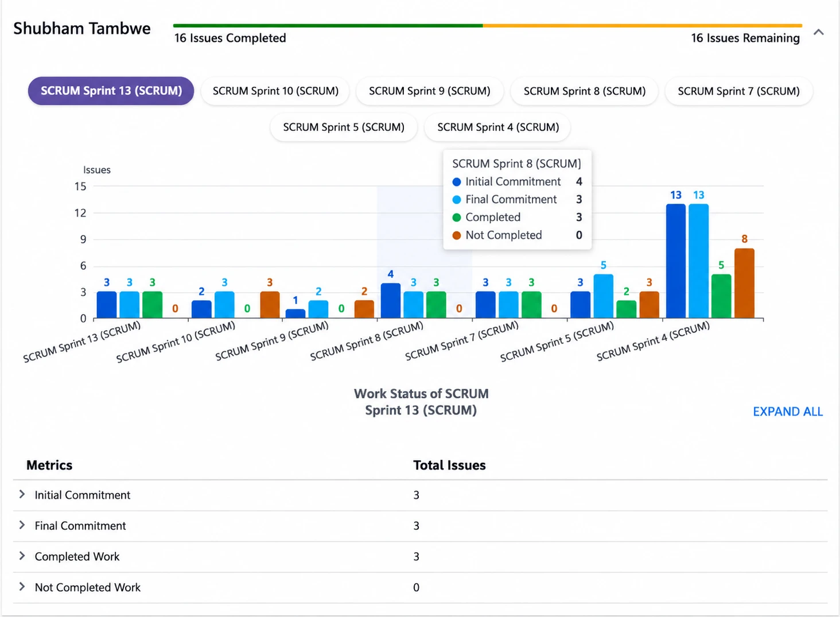Click Sprint 4 green Completed bar (5)

tap(721, 296)
